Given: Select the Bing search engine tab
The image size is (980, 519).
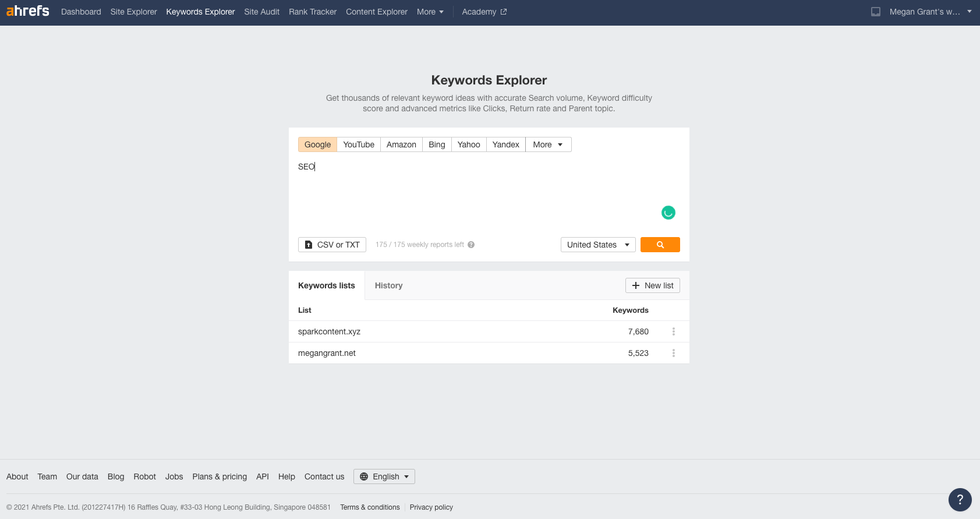Looking at the screenshot, I should (437, 144).
